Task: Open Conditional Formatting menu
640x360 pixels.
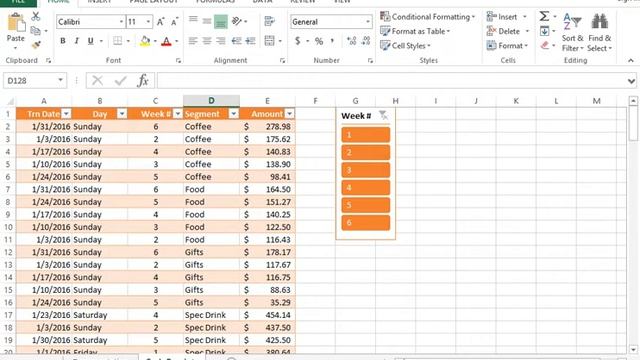Action: (x=427, y=17)
